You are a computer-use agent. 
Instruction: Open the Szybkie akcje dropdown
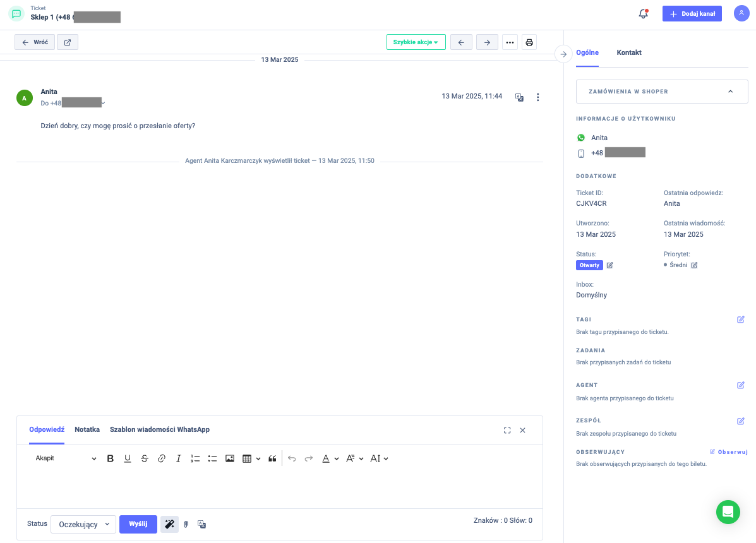pyautogui.click(x=416, y=42)
